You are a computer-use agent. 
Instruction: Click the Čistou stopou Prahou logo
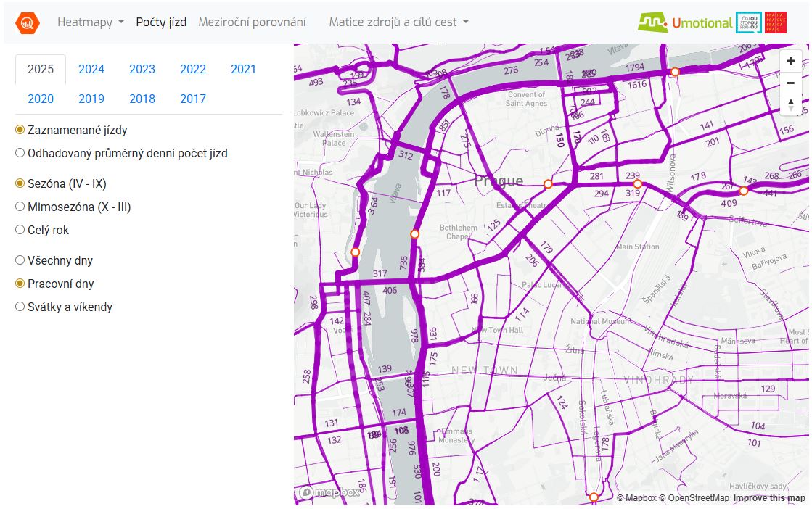pyautogui.click(x=748, y=22)
